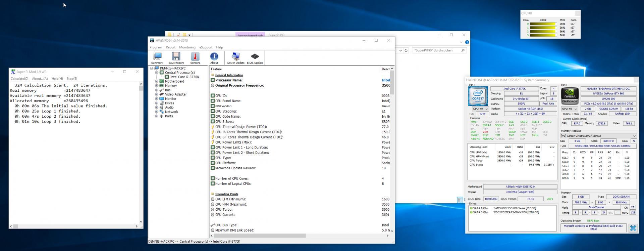Click the refresh icon in Explorer address bar
The height and width of the screenshot is (251, 644).
pyautogui.click(x=406, y=50)
